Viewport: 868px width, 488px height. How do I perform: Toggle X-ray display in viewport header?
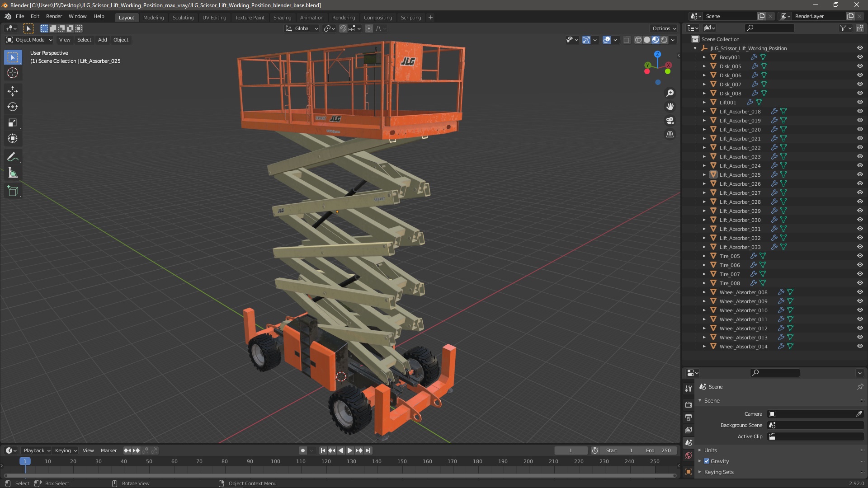point(627,40)
